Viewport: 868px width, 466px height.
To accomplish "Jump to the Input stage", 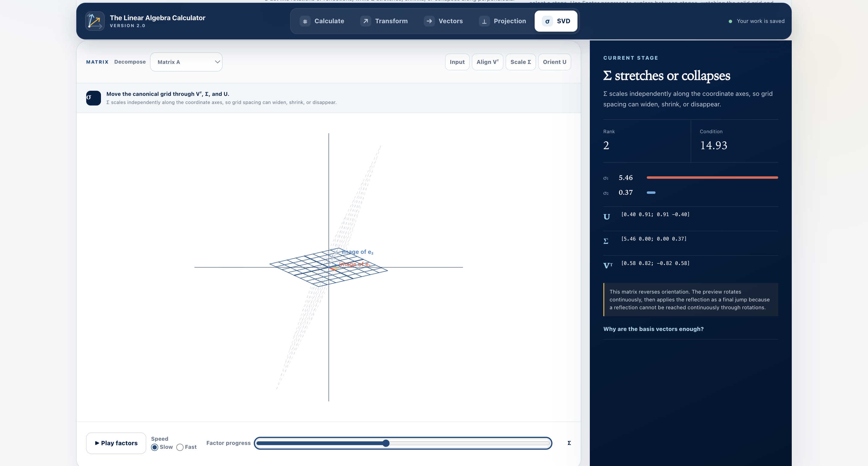I will (x=457, y=62).
